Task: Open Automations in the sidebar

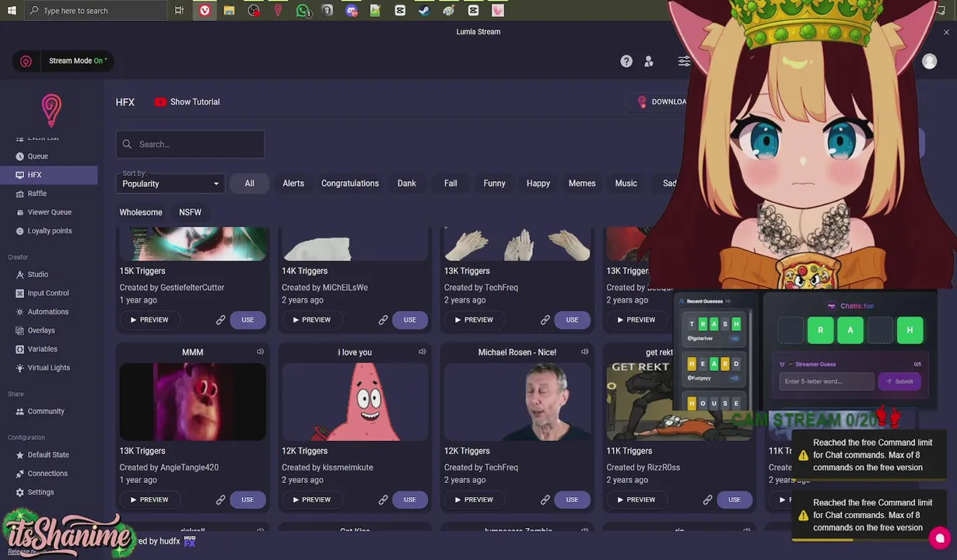Action: [x=48, y=312]
